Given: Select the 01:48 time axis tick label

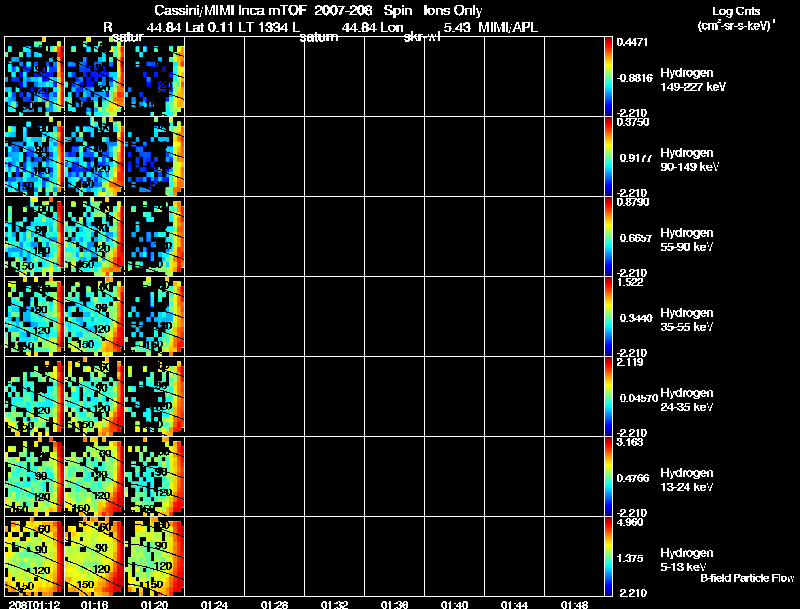Looking at the screenshot, I should [574, 604].
